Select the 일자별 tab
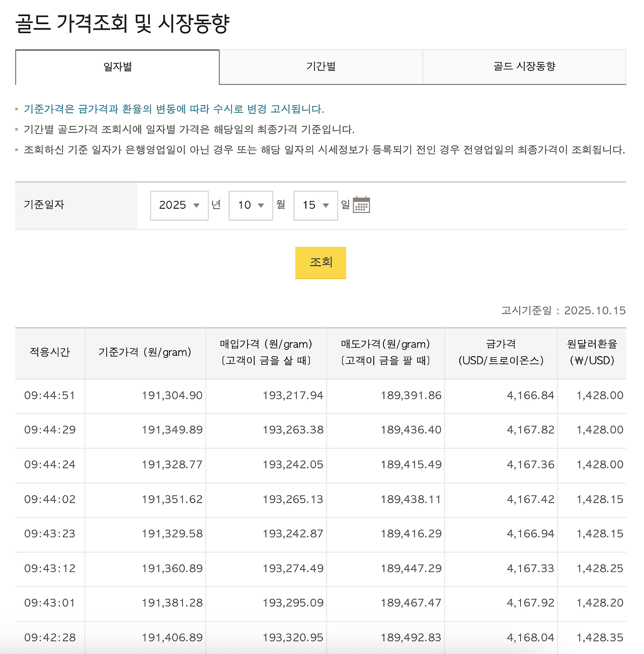 coord(117,67)
